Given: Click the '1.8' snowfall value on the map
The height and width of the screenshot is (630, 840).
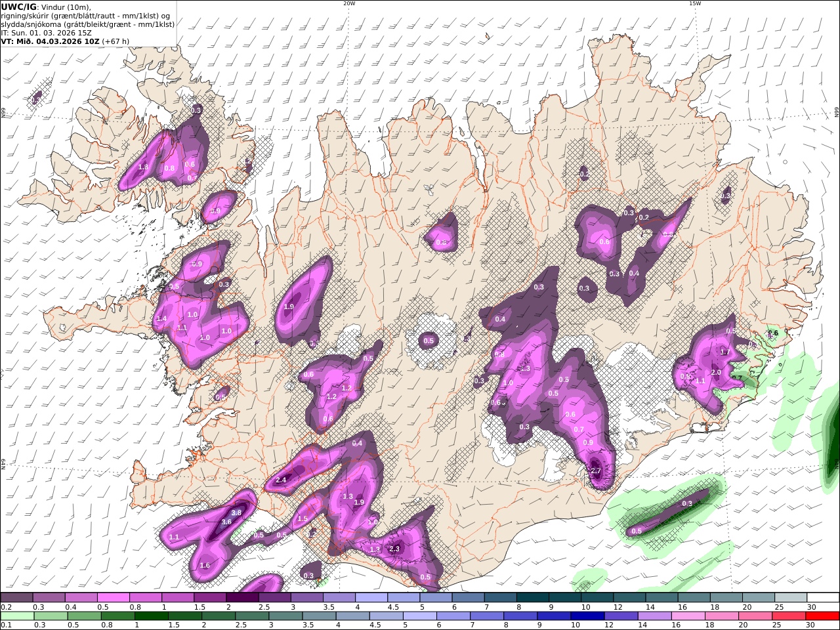Looking at the screenshot, I should 143,167.
